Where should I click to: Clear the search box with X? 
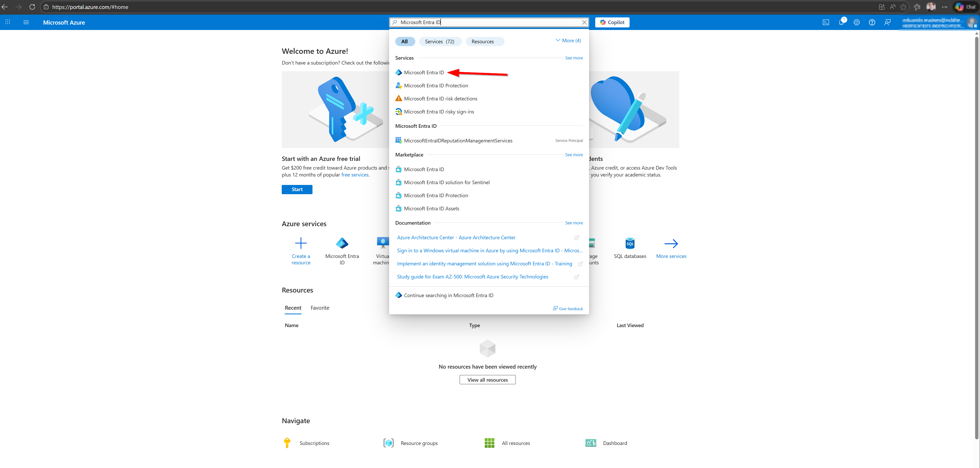[584, 23]
